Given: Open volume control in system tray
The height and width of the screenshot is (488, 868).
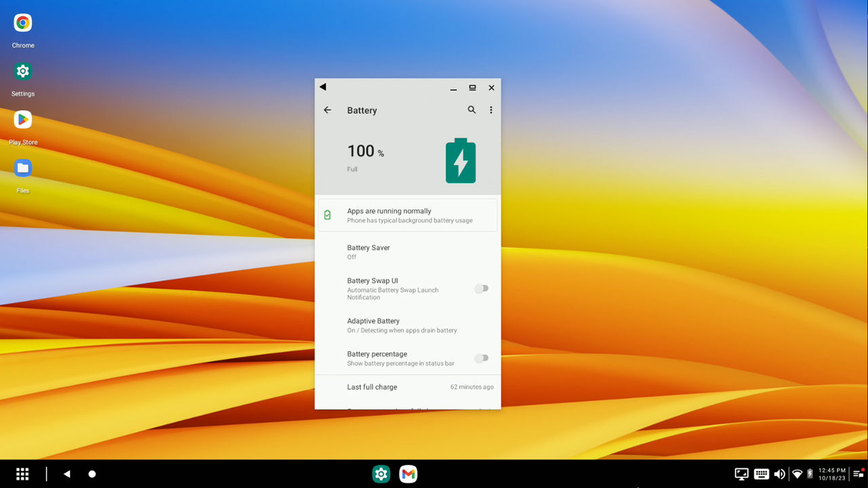Looking at the screenshot, I should (x=780, y=474).
